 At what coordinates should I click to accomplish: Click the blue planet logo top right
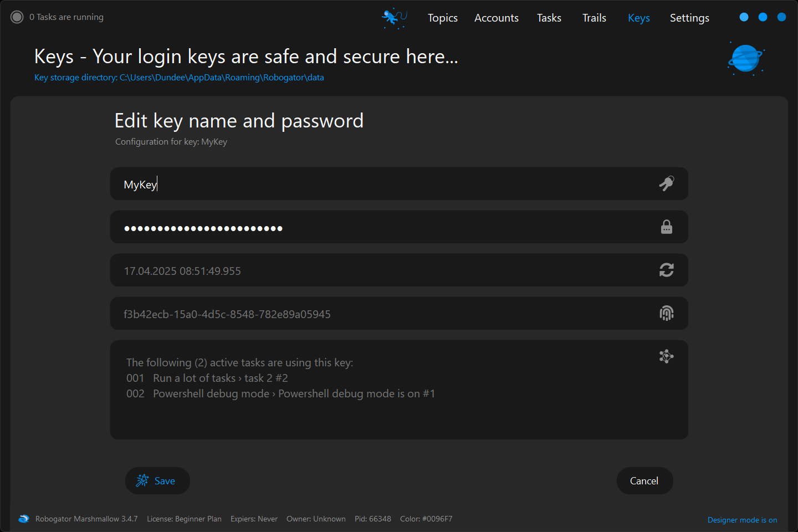745,59
